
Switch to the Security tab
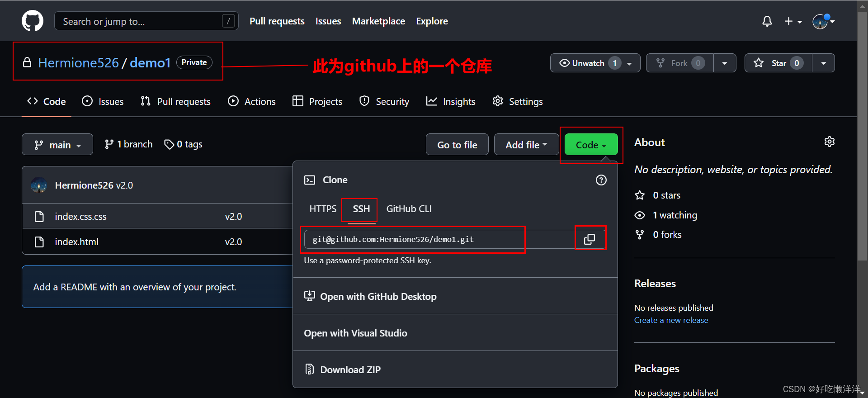click(384, 101)
